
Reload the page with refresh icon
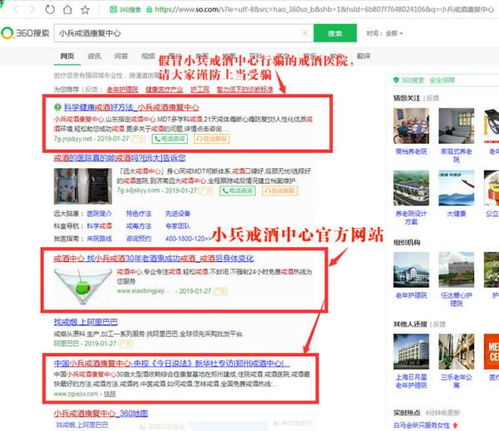[50, 9]
